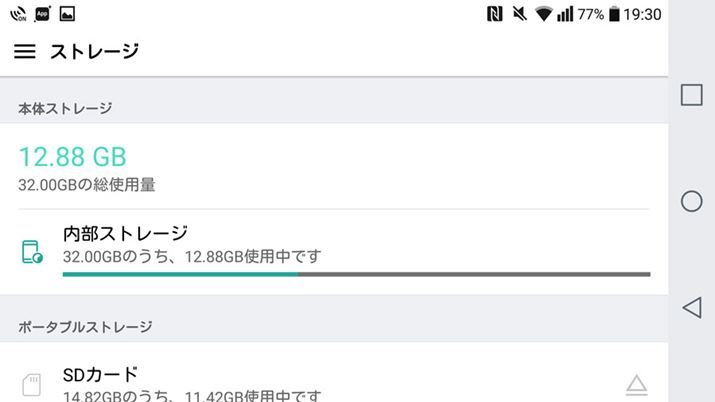Open the SDカード storage entry
715x402 pixels.
pos(100,375)
